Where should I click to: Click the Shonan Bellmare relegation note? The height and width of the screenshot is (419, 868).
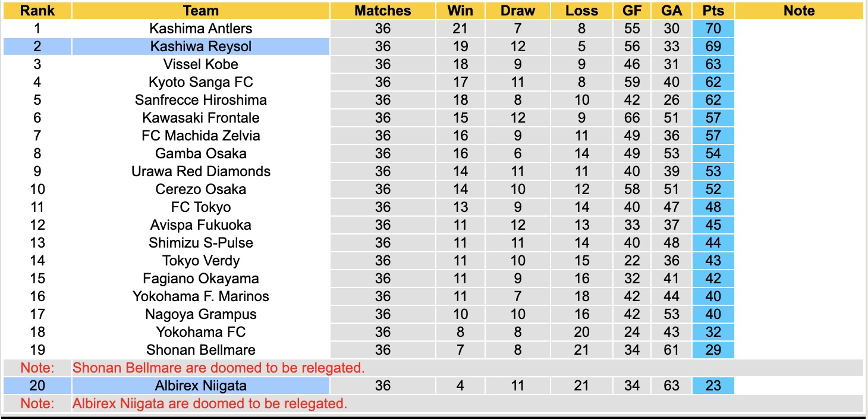click(218, 368)
